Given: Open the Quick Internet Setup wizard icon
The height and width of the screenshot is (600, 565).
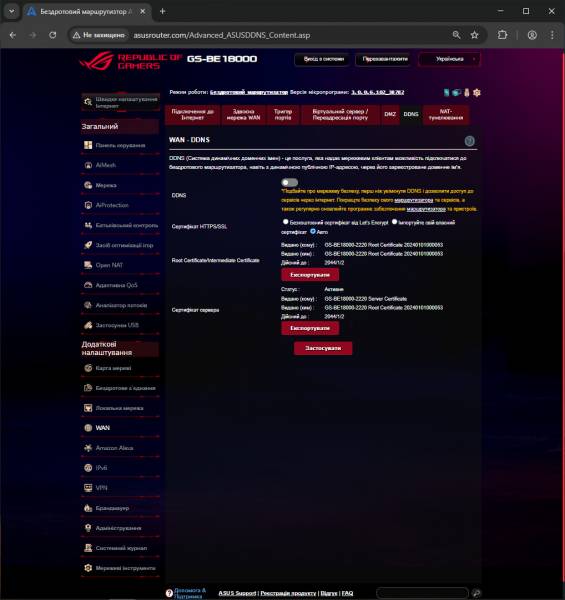Looking at the screenshot, I should pyautogui.click(x=88, y=102).
